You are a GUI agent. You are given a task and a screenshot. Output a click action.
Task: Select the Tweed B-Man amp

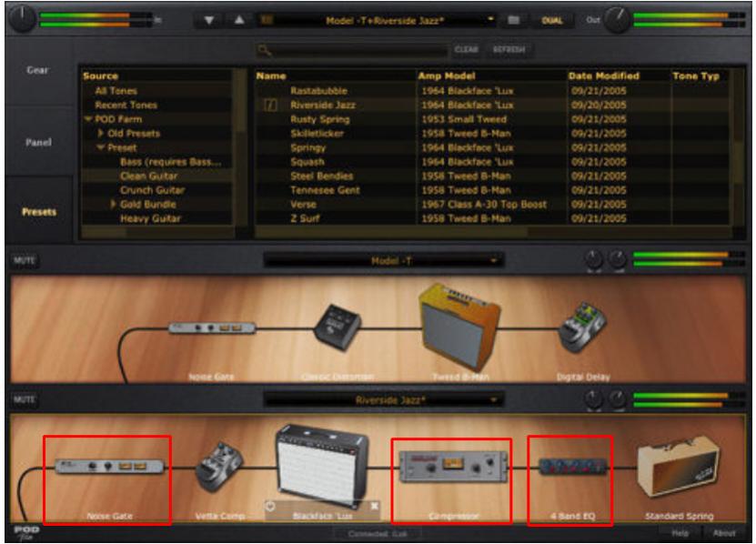[459, 327]
